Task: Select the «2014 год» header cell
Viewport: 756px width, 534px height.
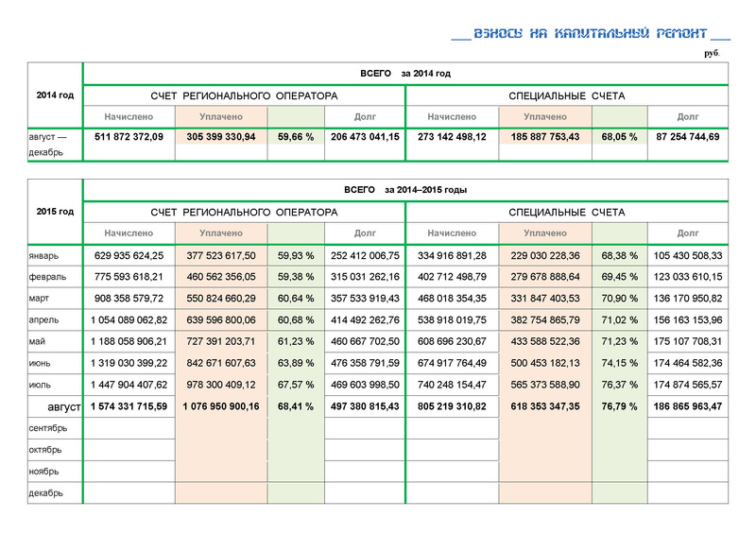Action: click(55, 95)
